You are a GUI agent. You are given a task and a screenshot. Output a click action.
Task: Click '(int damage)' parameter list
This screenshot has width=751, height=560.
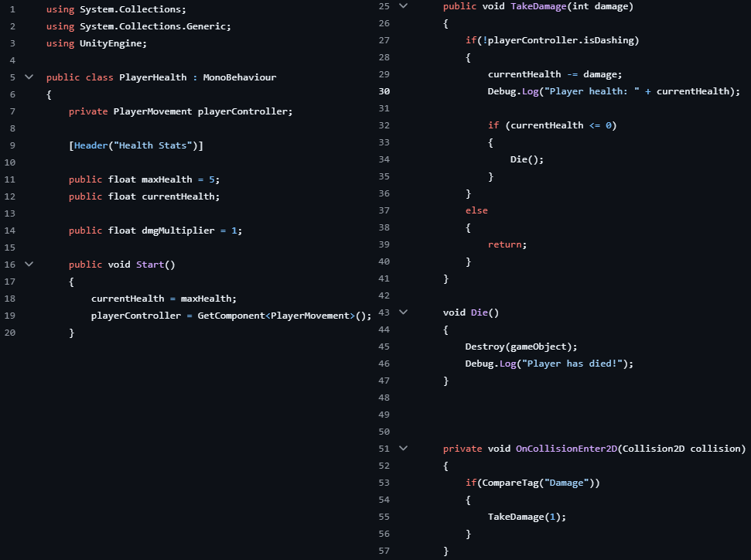pos(600,6)
